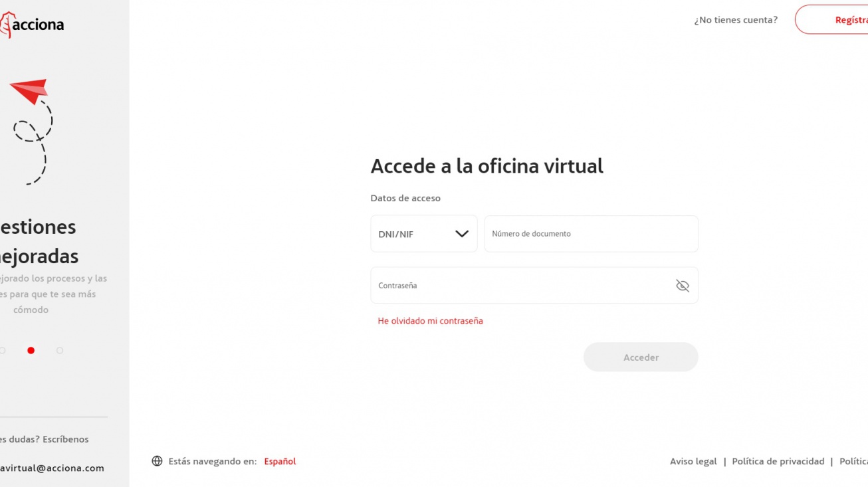Click 'Estás navegando en:' text
The width and height of the screenshot is (868, 487).
click(213, 461)
